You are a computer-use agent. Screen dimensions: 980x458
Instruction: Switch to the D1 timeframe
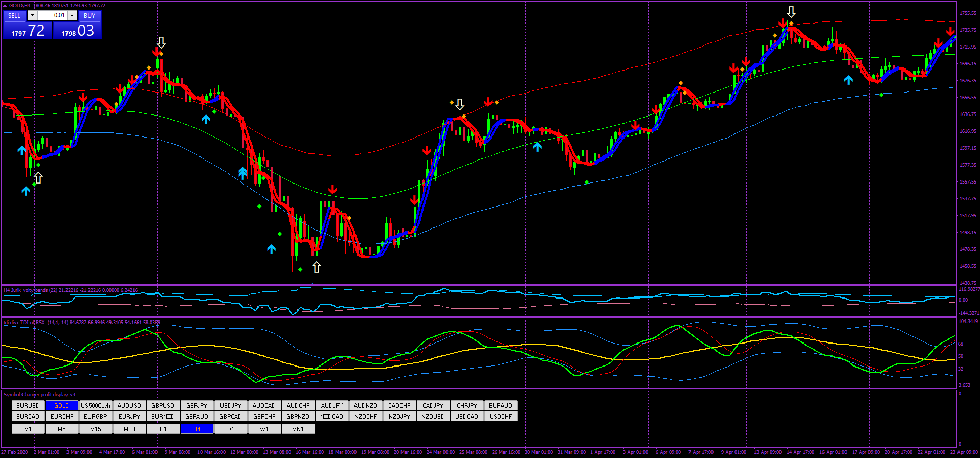pyautogui.click(x=231, y=429)
